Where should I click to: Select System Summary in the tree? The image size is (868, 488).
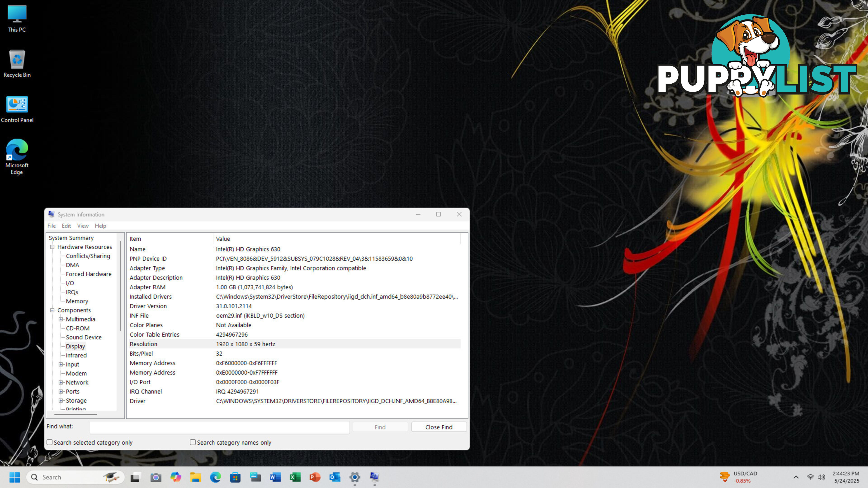71,238
